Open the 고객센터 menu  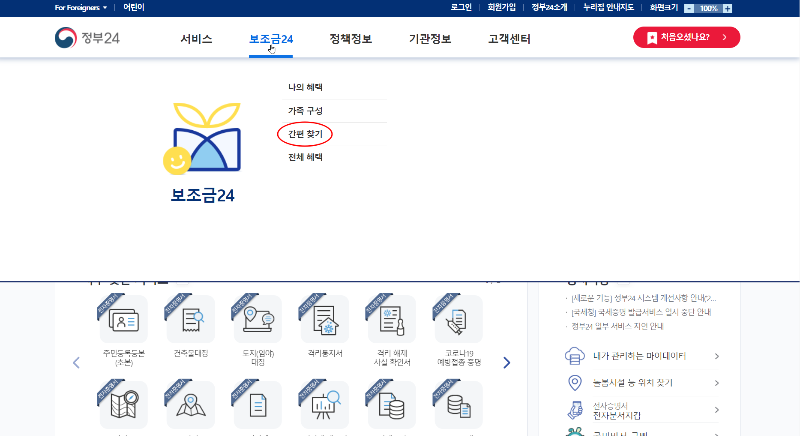pos(509,39)
